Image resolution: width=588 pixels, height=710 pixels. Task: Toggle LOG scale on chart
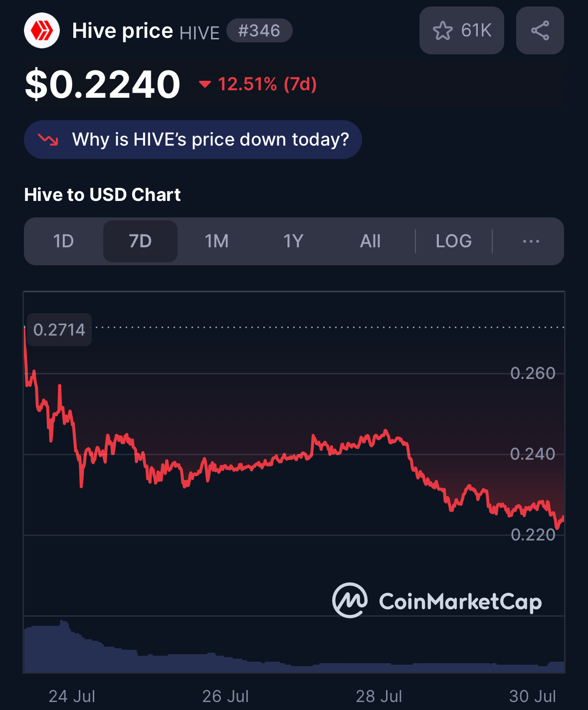click(453, 241)
